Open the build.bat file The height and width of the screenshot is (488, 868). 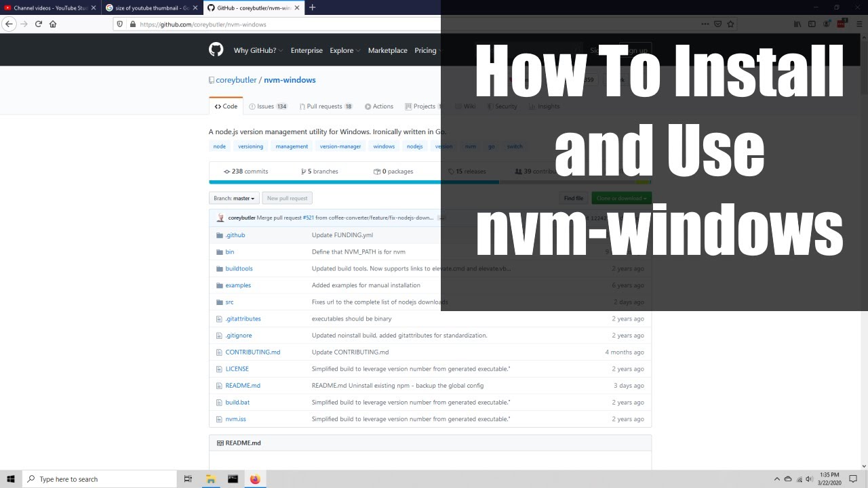(237, 403)
